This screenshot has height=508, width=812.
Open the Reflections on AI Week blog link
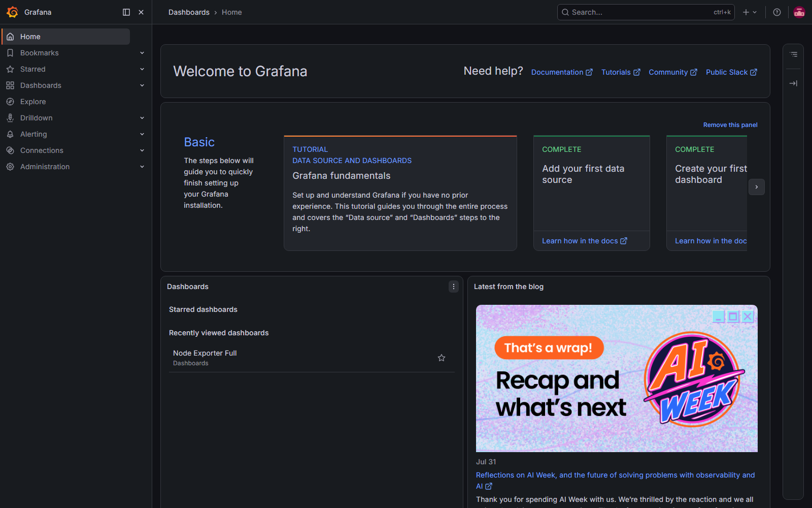click(x=615, y=481)
